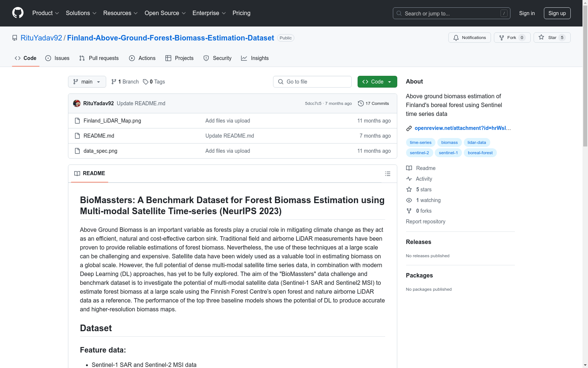
Task: Click the commit history clock icon
Action: [361, 103]
